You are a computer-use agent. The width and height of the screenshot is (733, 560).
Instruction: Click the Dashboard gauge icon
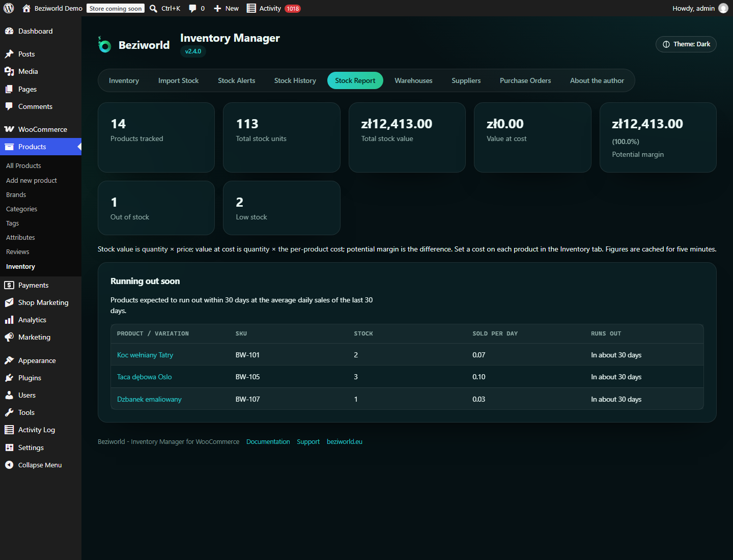(x=9, y=31)
